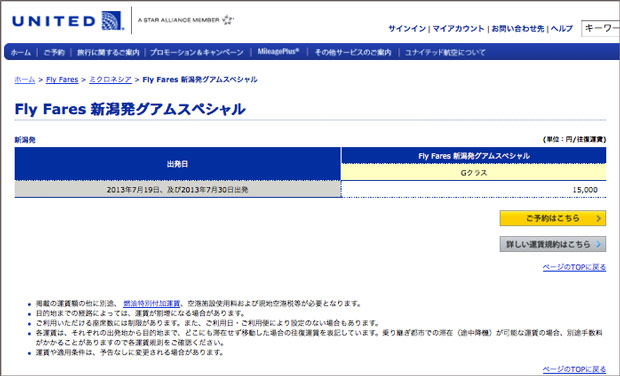Click the 単位：円/往復運賃 note
Screen dimensions: 620x376
(574, 139)
